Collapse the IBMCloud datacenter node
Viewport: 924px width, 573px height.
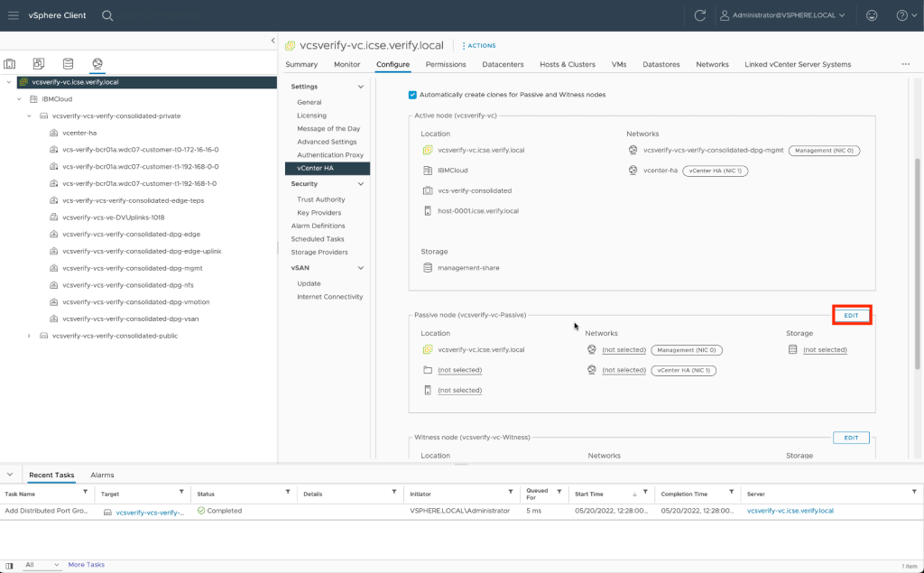pos(20,99)
